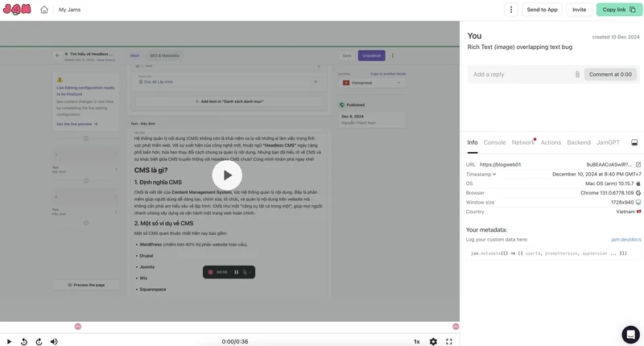Skip forward a few seconds
The width and height of the screenshot is (644, 346).
(39, 341)
